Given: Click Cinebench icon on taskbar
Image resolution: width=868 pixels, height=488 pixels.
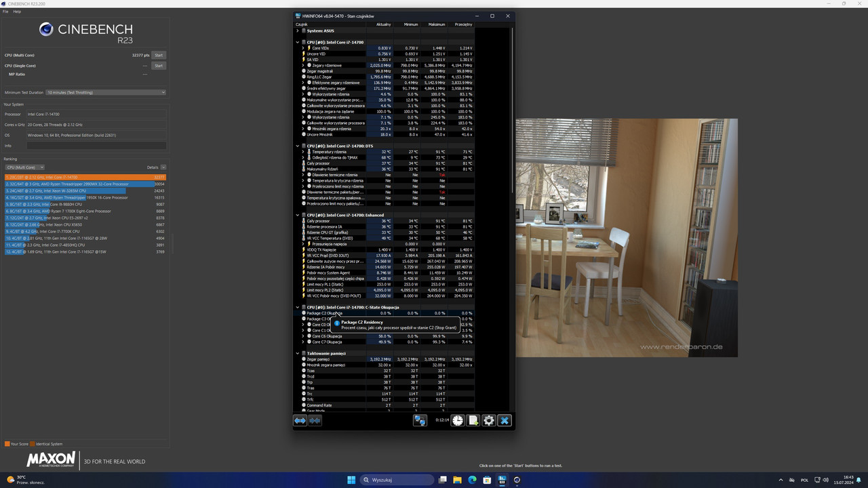Looking at the screenshot, I should coord(517,480).
